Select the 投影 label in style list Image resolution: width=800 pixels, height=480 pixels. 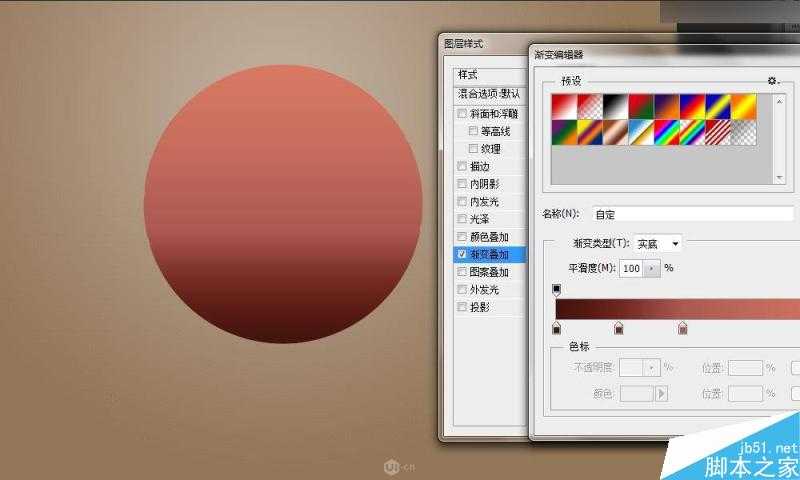[x=480, y=307]
